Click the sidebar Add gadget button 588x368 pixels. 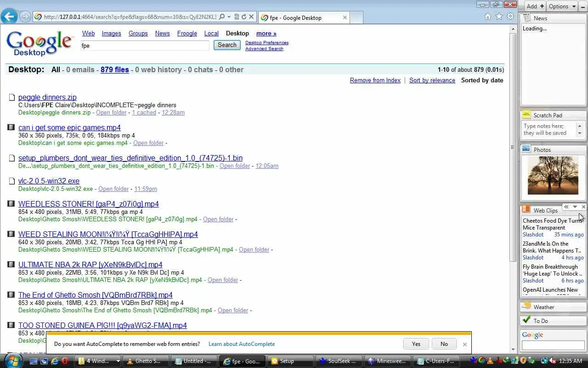[535, 6]
